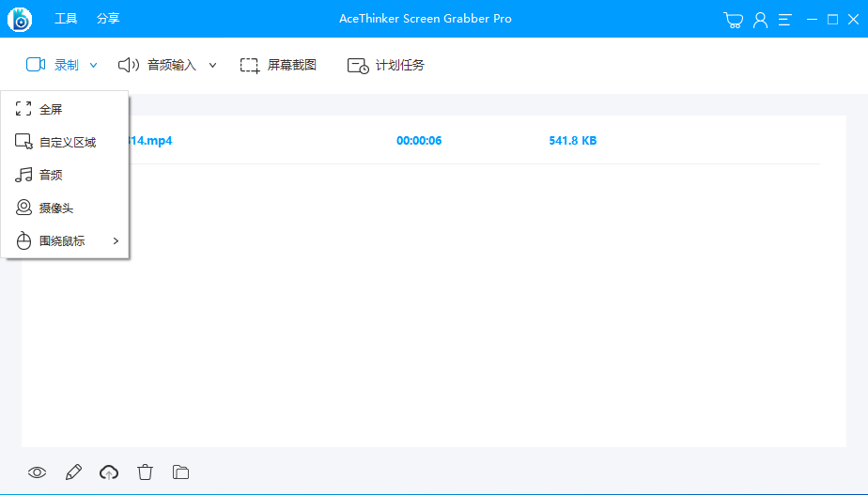Screen dimensions: 868x495
Task: Open the shopping cart purchase icon
Action: (734, 20)
